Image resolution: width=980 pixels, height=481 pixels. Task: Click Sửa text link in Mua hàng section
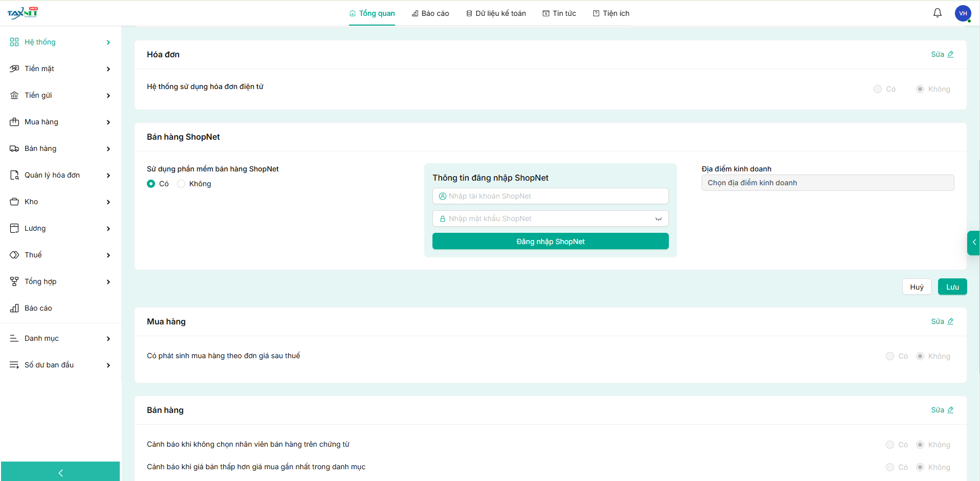[938, 321]
